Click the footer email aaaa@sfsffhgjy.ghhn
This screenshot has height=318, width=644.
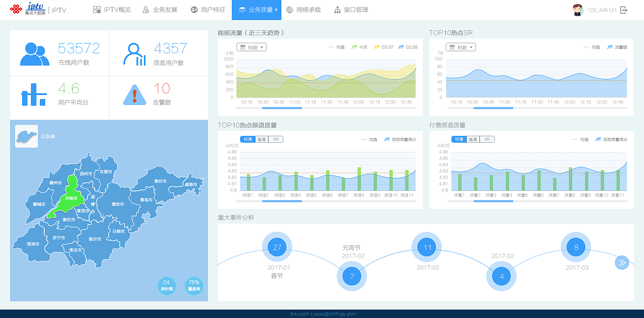(335, 314)
